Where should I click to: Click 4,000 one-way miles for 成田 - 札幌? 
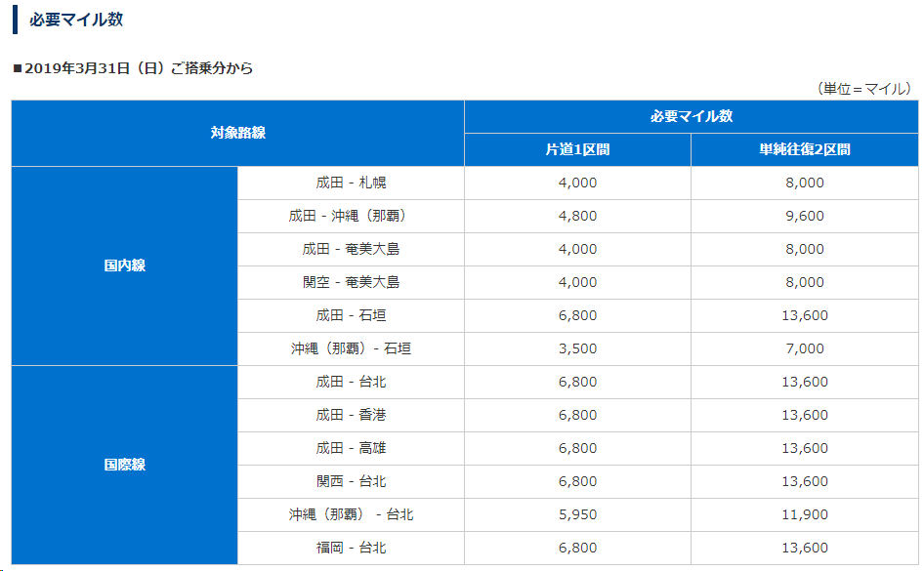(x=577, y=184)
